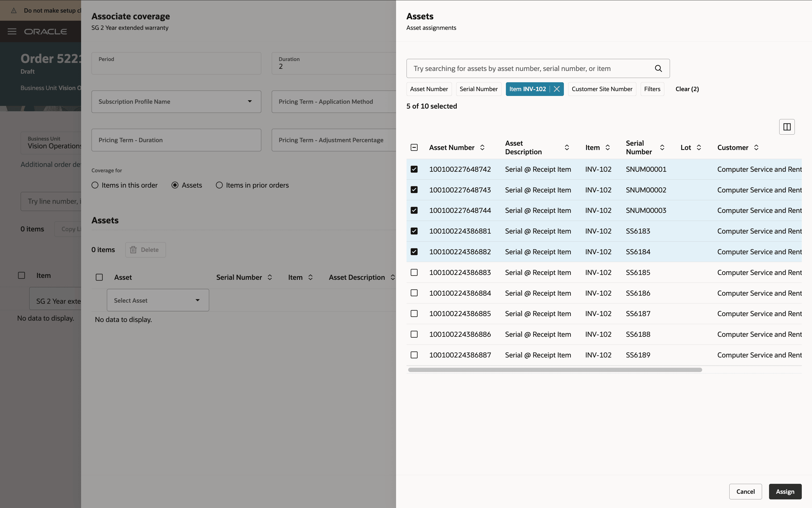Click the Assign button
This screenshot has width=812, height=508.
click(785, 492)
